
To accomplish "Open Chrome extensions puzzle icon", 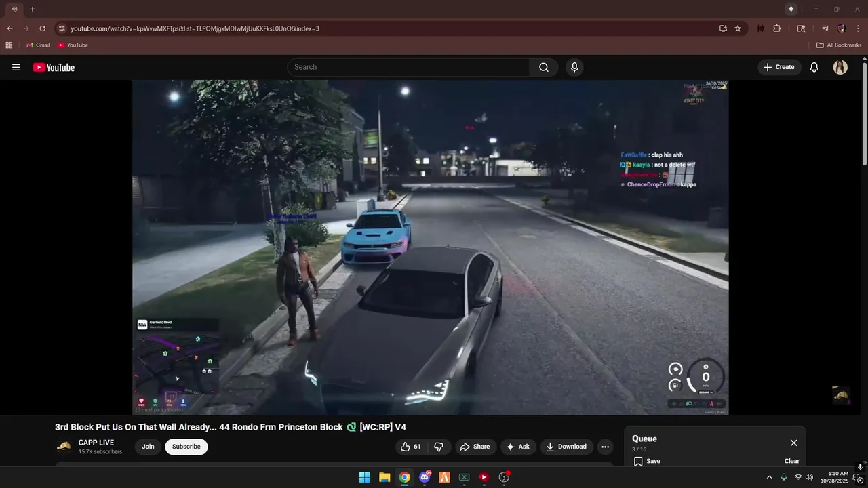I will 777,28.
